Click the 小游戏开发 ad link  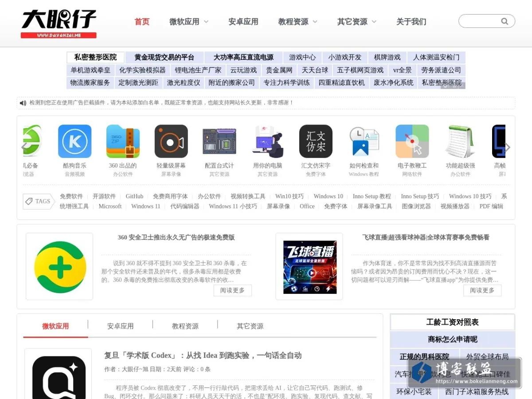pyautogui.click(x=345, y=58)
